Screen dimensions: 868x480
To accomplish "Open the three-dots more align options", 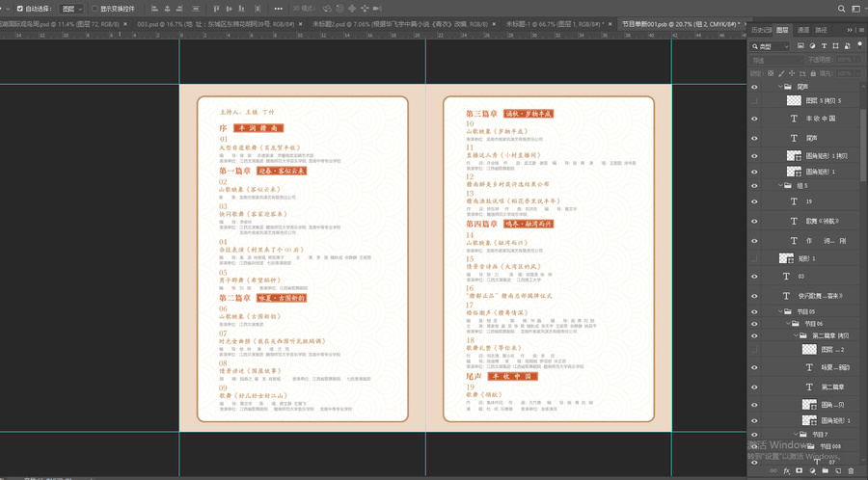I will (279, 9).
